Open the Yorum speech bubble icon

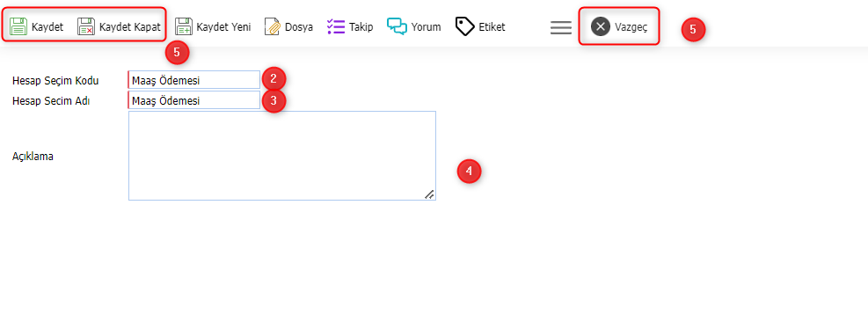(397, 26)
